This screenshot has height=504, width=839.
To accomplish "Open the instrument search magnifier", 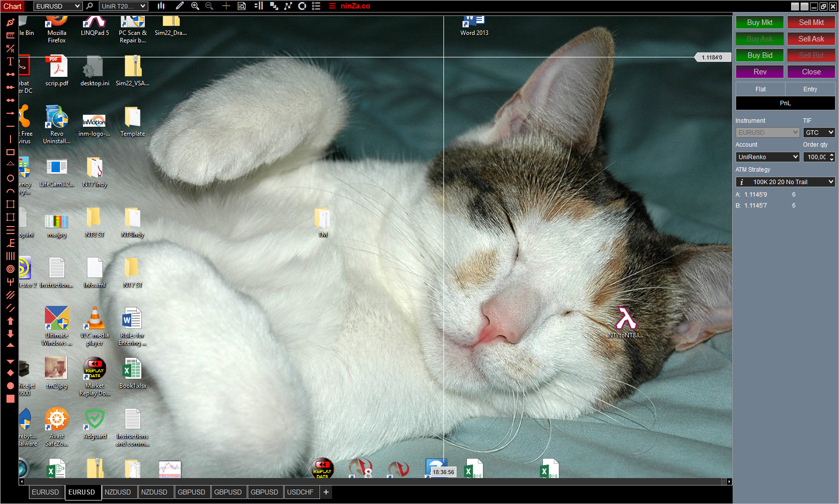I will click(x=89, y=6).
